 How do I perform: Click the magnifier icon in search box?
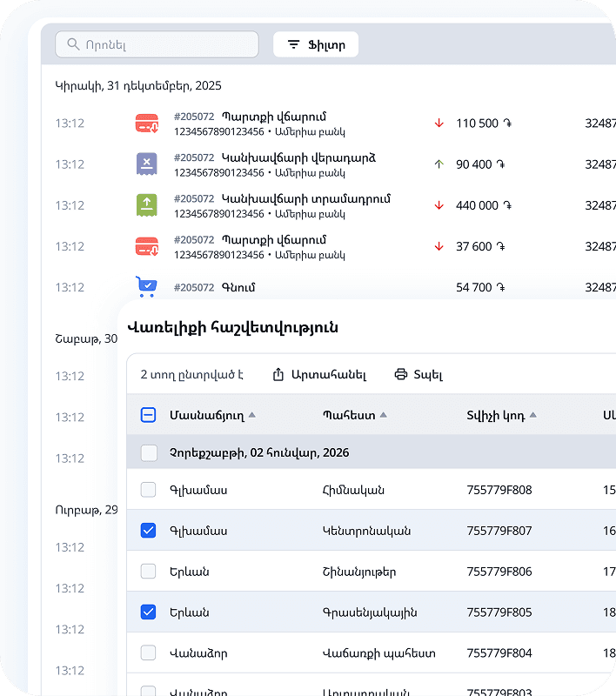[x=71, y=44]
